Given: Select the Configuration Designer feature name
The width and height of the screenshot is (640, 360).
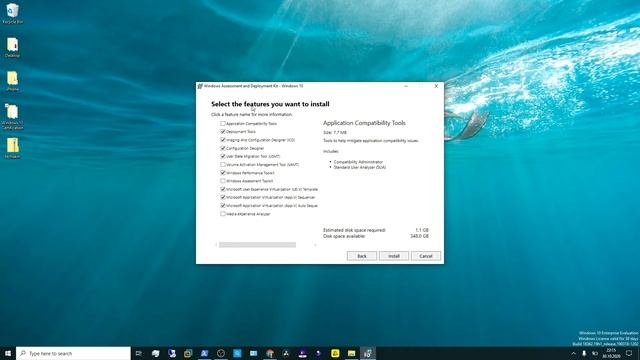Looking at the screenshot, I should click(245, 148).
